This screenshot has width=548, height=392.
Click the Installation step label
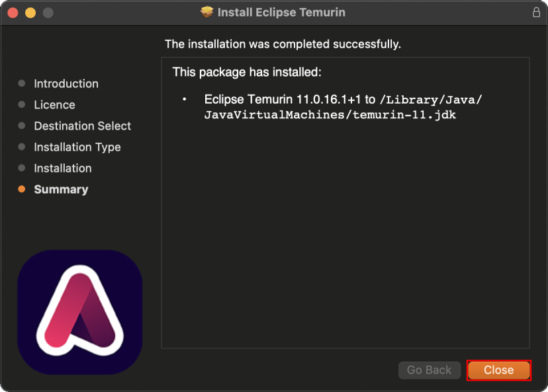click(x=63, y=168)
